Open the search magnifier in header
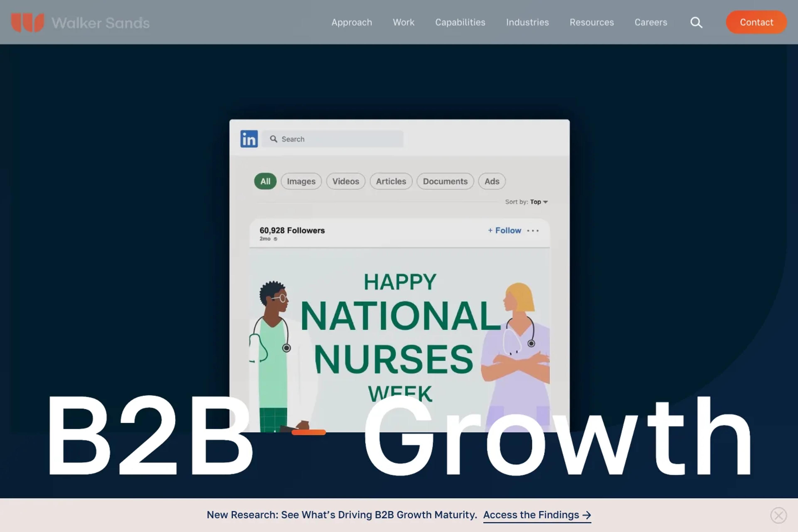This screenshot has height=532, width=798. (696, 22)
